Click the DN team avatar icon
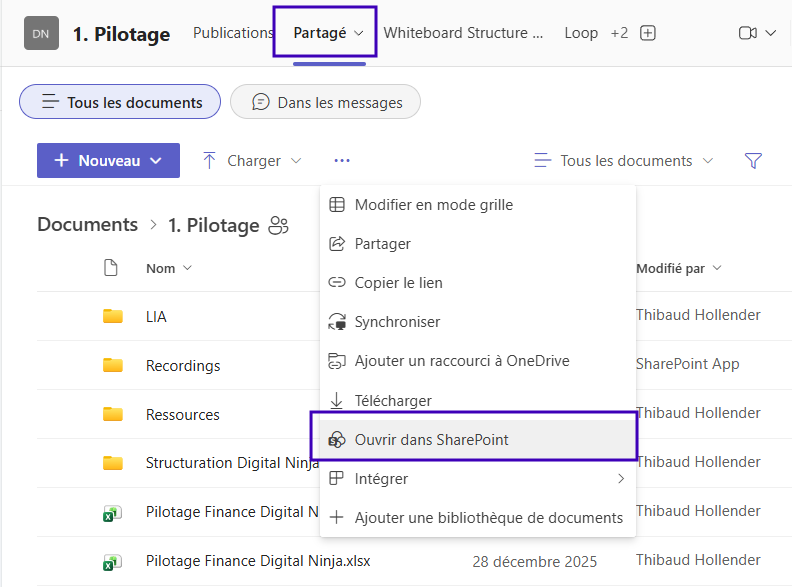This screenshot has height=587, width=792. click(x=41, y=33)
